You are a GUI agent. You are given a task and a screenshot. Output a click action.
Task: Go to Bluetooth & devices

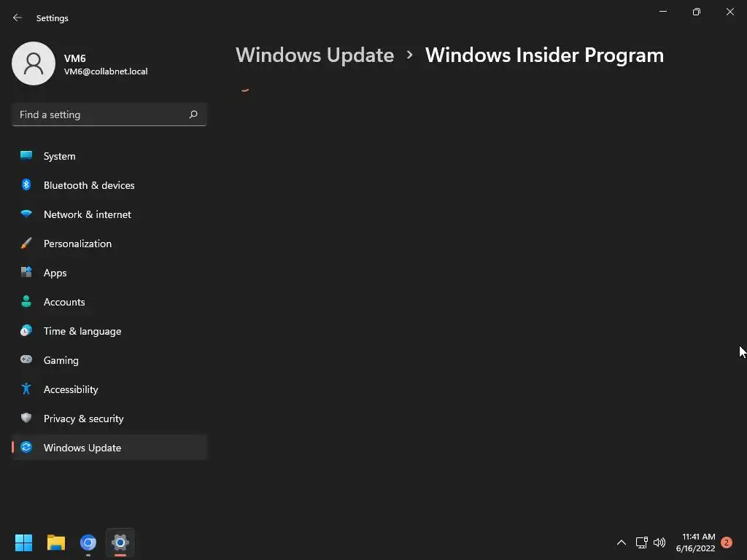(x=109, y=185)
